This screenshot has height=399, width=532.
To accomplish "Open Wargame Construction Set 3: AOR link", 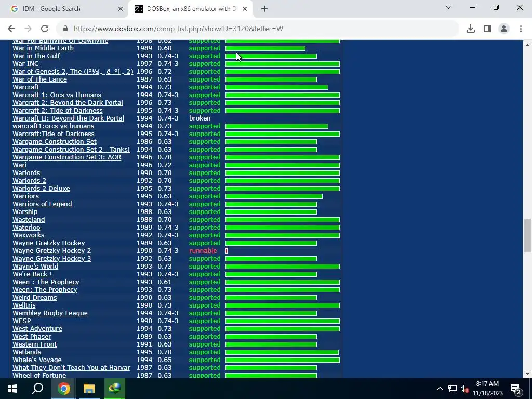I will coord(67,157).
